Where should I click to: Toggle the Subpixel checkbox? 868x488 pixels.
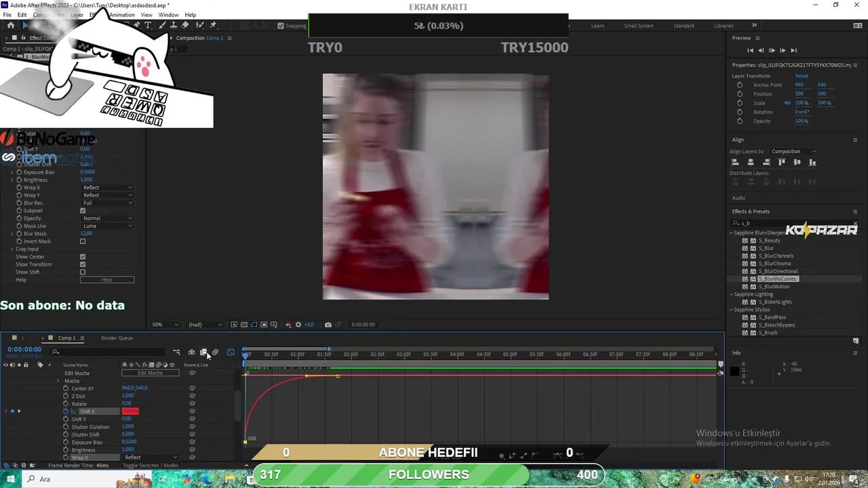tap(83, 211)
